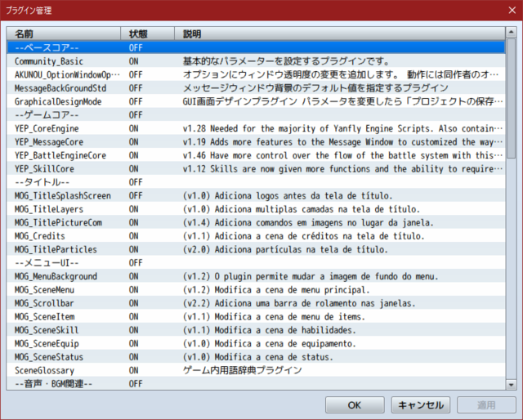The height and width of the screenshot is (420, 523).
Task: Click the 説明 column header
Action: click(x=340, y=34)
